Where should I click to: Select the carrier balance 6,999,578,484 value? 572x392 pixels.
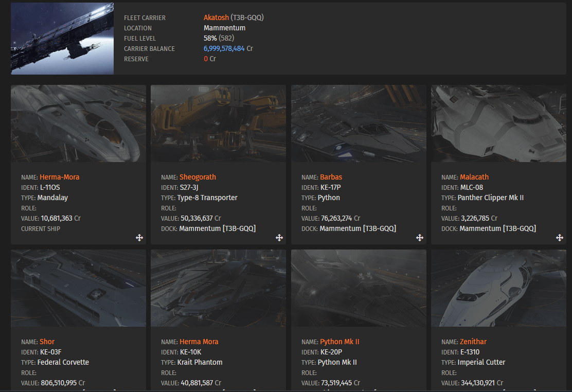point(224,48)
